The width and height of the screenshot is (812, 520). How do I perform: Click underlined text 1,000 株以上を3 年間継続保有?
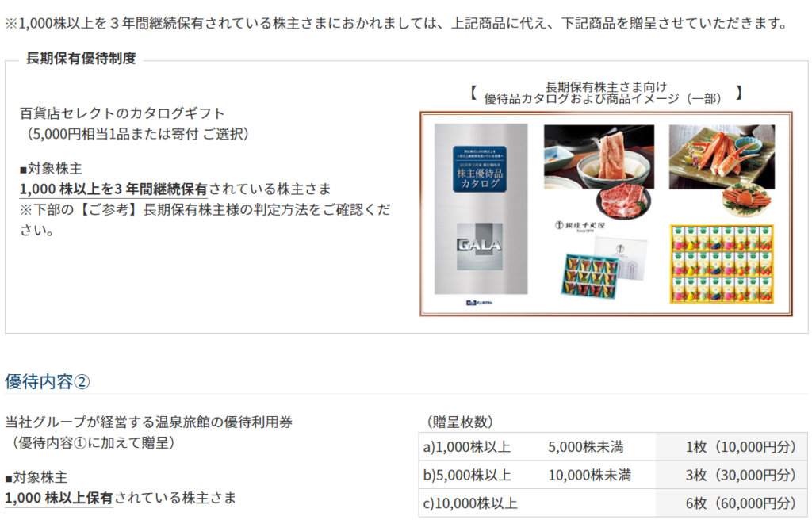(113, 189)
